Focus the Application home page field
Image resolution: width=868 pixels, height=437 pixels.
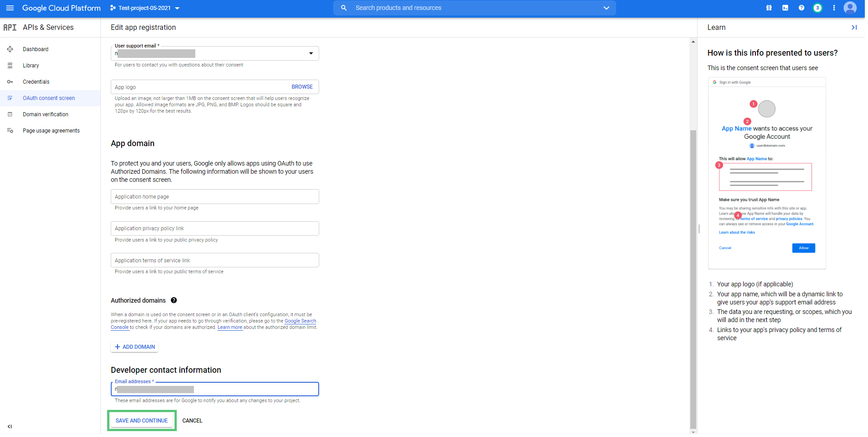215,197
